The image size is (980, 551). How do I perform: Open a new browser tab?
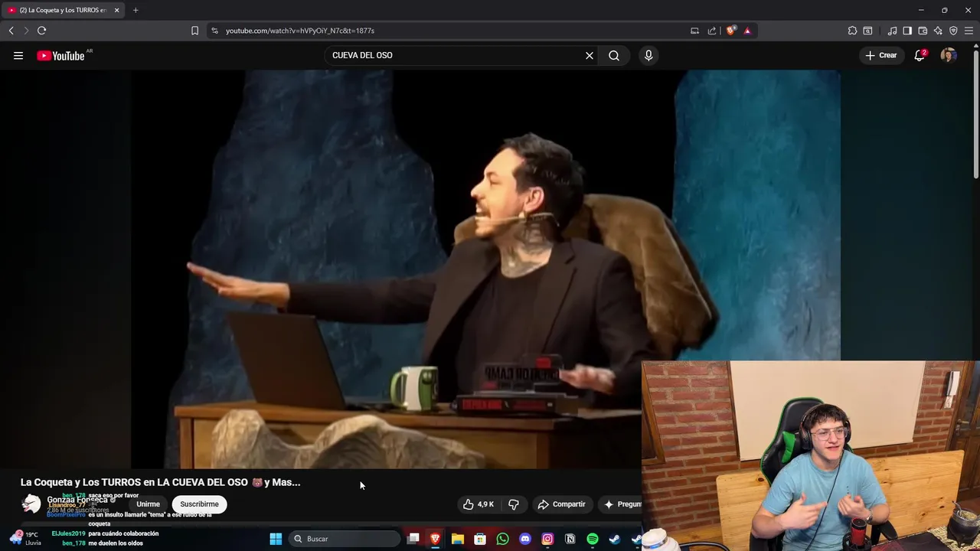click(x=136, y=10)
